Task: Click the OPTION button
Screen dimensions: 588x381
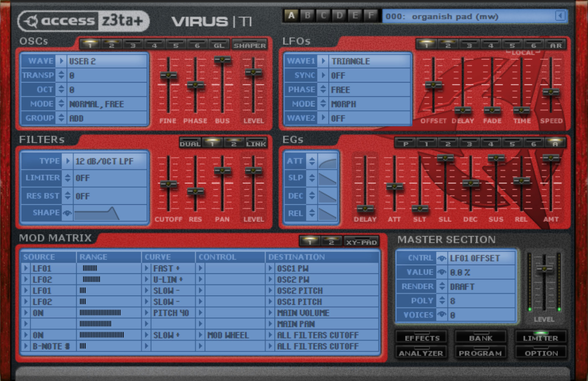Action: (541, 353)
